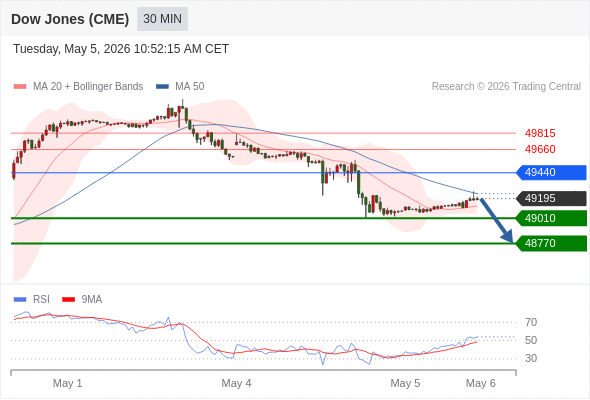Viewport: 590px width, 400px height.
Task: Click the 30 MIN timeframe button
Action: click(162, 19)
